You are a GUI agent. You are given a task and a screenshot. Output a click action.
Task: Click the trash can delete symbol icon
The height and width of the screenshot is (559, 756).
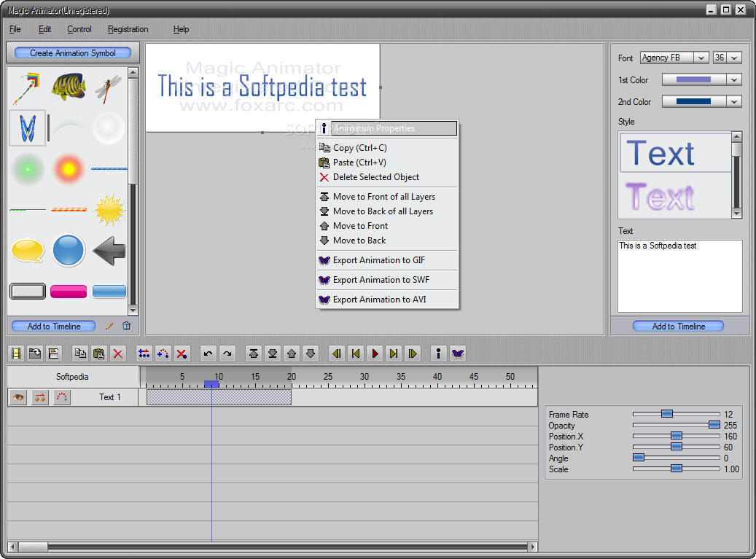pos(126,327)
